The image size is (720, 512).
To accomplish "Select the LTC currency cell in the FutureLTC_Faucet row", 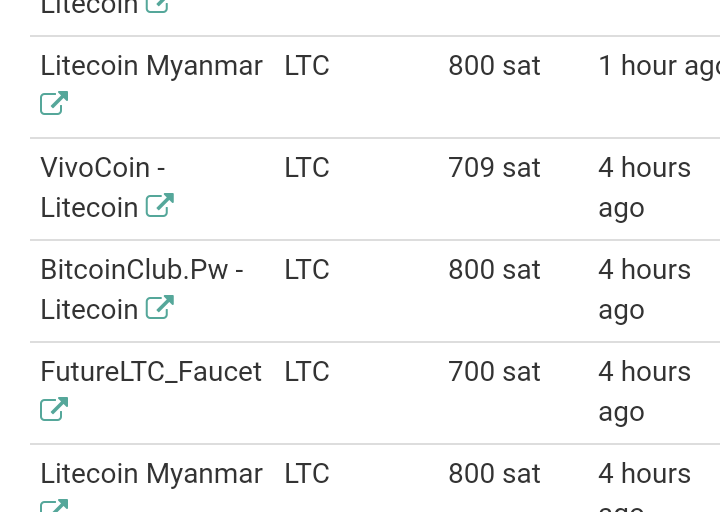I will pyautogui.click(x=307, y=372).
